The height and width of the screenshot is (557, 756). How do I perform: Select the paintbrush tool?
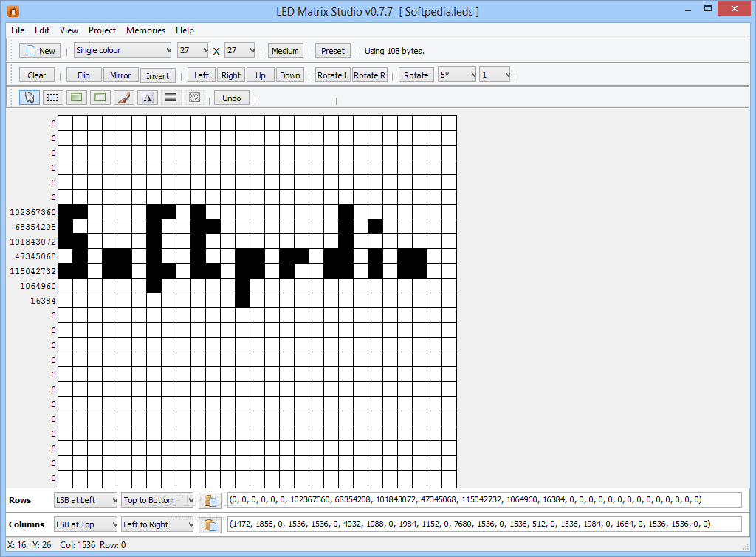click(x=124, y=98)
